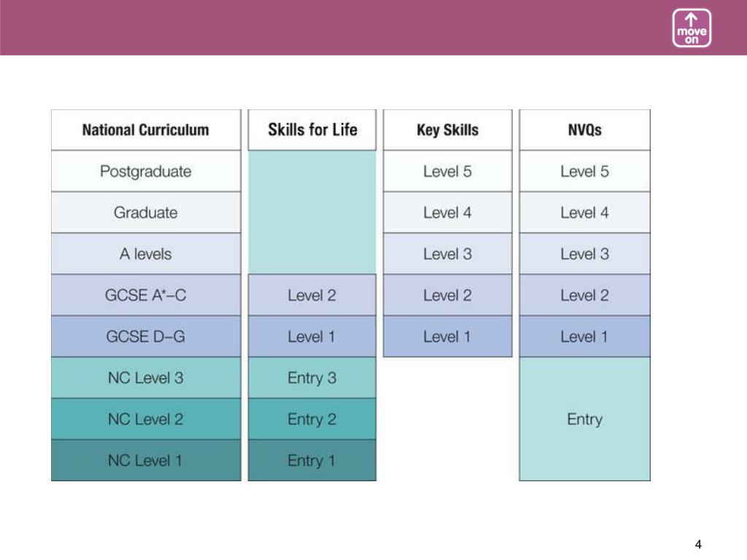The height and width of the screenshot is (560, 747).
Task: Click the Graduate cell
Action: tap(146, 213)
